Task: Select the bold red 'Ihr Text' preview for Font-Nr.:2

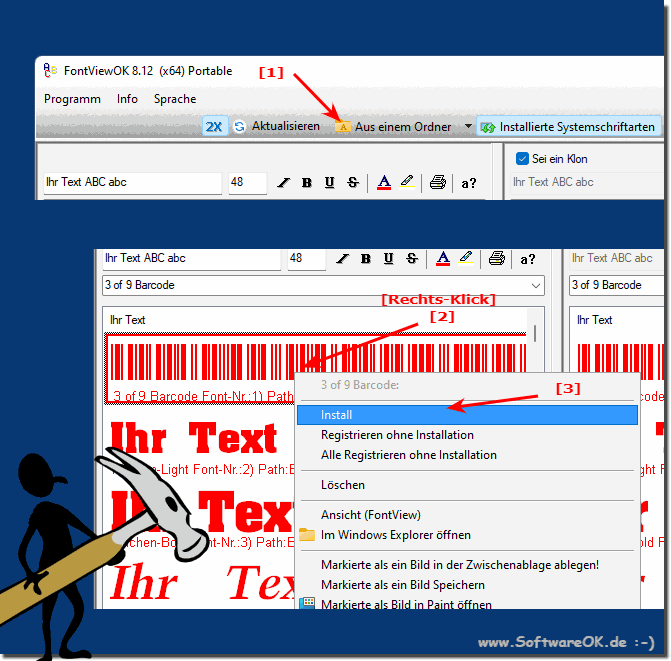Action: coord(194,438)
